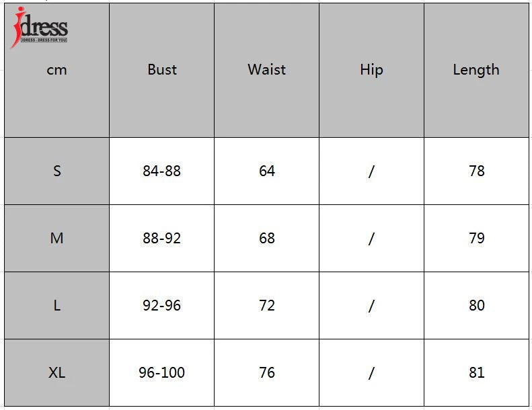The width and height of the screenshot is (532, 410).
Task: Select the 96-100 bust measurement
Action: pyautogui.click(x=162, y=372)
